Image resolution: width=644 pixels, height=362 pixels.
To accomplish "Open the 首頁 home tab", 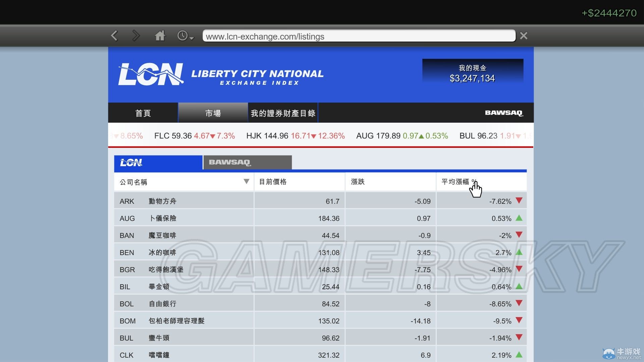I will [x=143, y=113].
